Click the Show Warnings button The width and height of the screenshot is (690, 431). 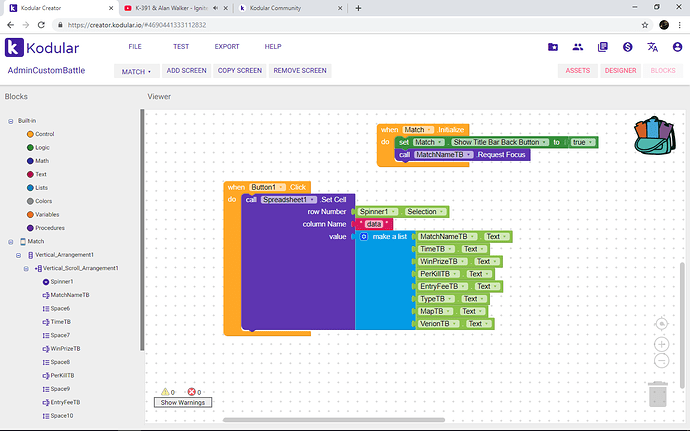coord(182,402)
